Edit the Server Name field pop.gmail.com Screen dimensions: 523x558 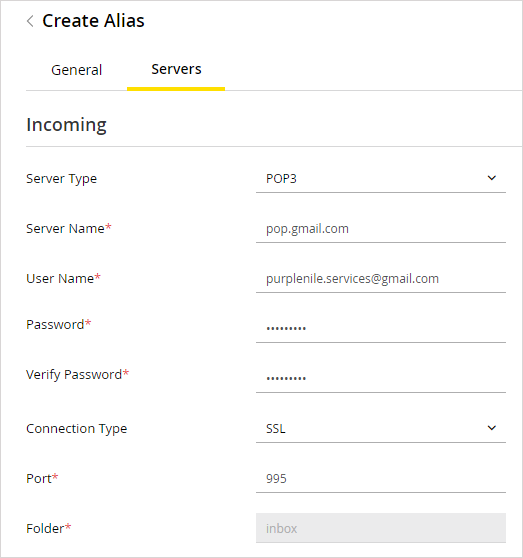point(381,228)
